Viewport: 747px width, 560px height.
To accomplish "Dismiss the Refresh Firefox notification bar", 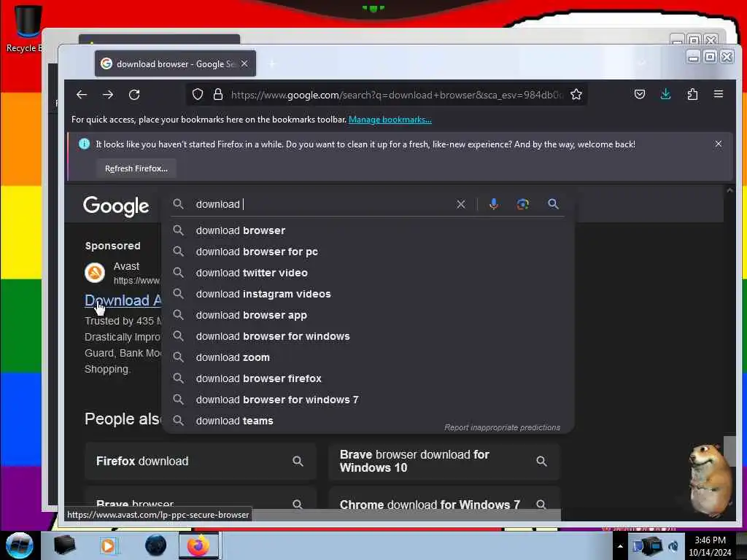I will point(719,144).
